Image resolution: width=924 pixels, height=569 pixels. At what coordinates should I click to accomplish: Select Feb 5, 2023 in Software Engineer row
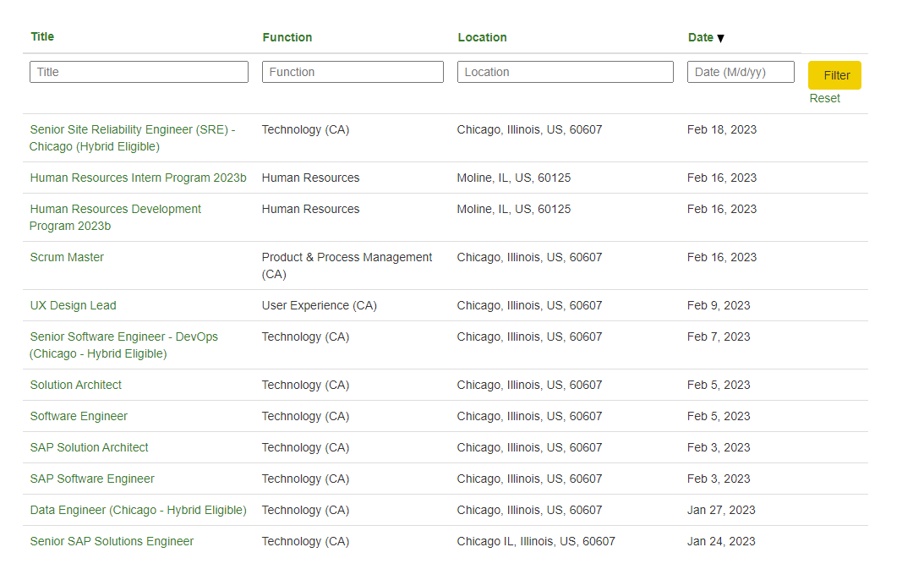coord(719,416)
